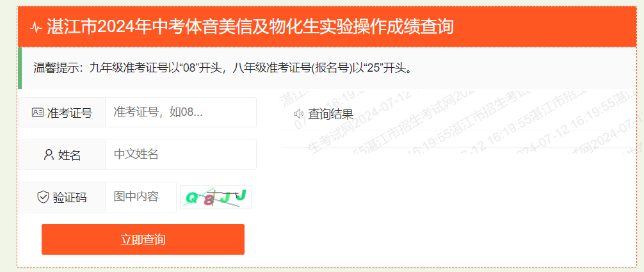
Task: Click the green bar beside the notice
Action: [20, 68]
